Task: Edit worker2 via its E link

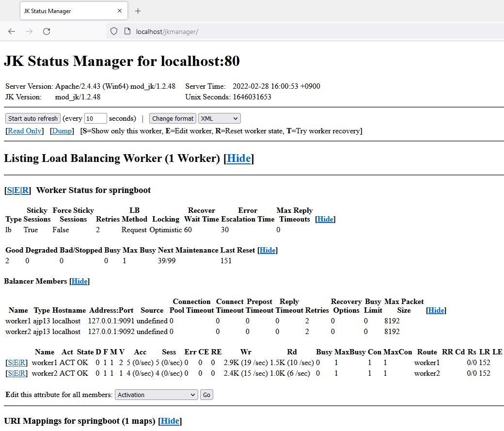Action: coord(16,373)
